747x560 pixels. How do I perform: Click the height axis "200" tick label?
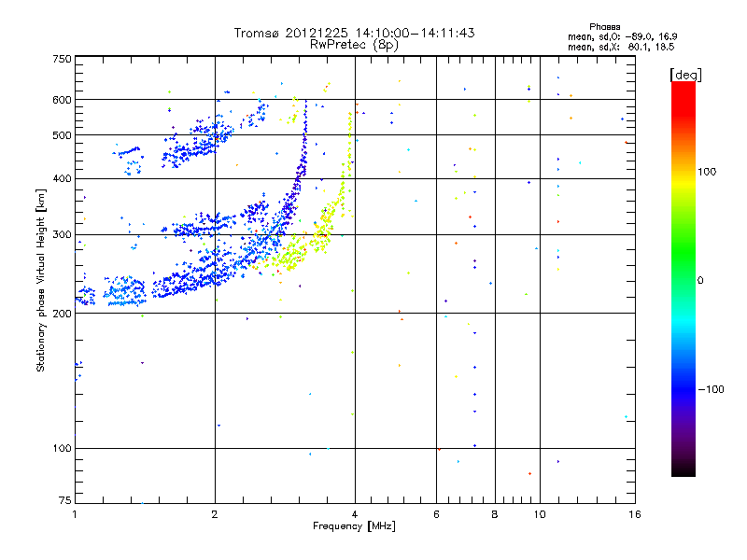(62, 314)
